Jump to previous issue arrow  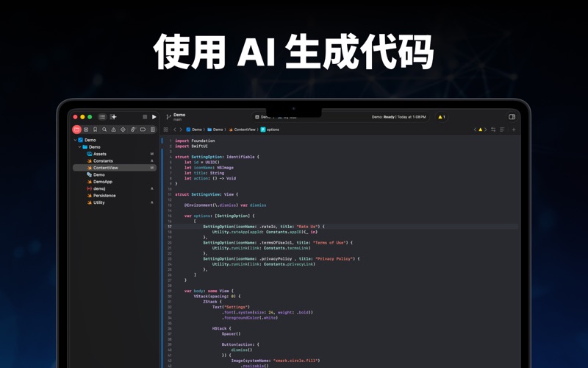[475, 130]
